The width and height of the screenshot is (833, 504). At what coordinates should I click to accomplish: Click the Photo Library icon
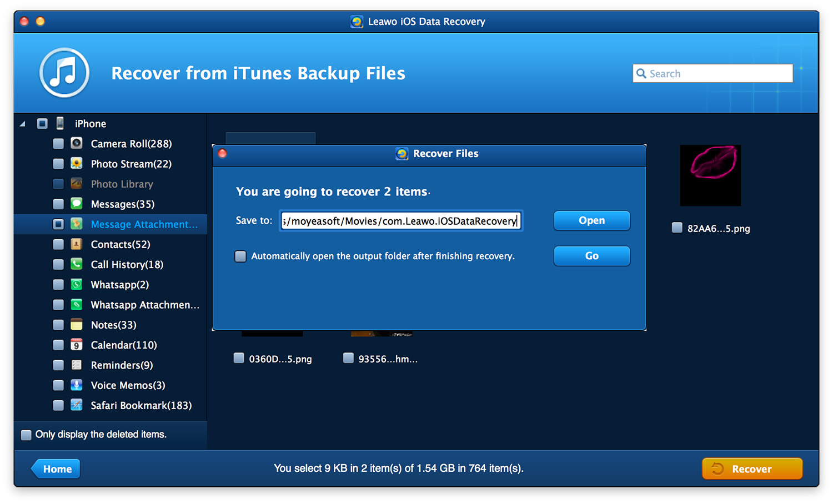[77, 183]
